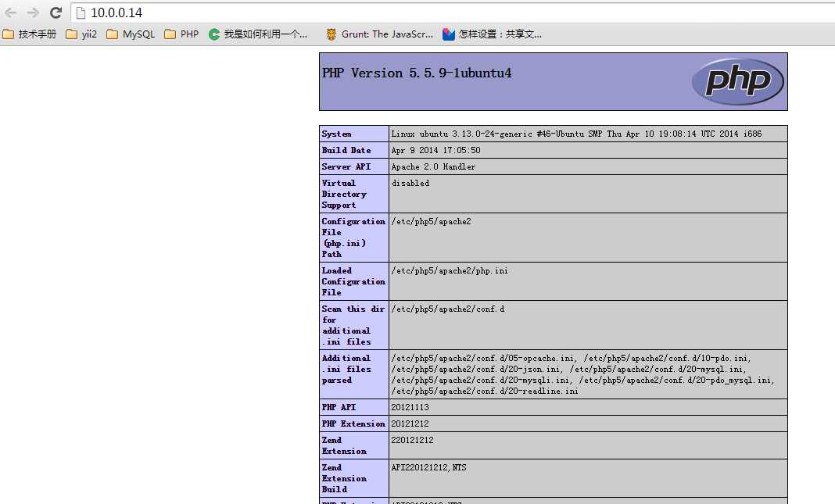Click the /etc/php5/apache2/php.ini value

450,270
